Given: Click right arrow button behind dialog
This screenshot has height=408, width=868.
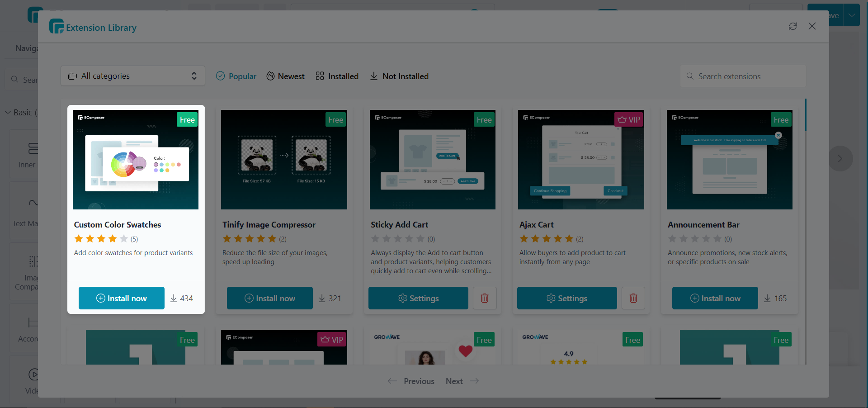Looking at the screenshot, I should pos(840,158).
